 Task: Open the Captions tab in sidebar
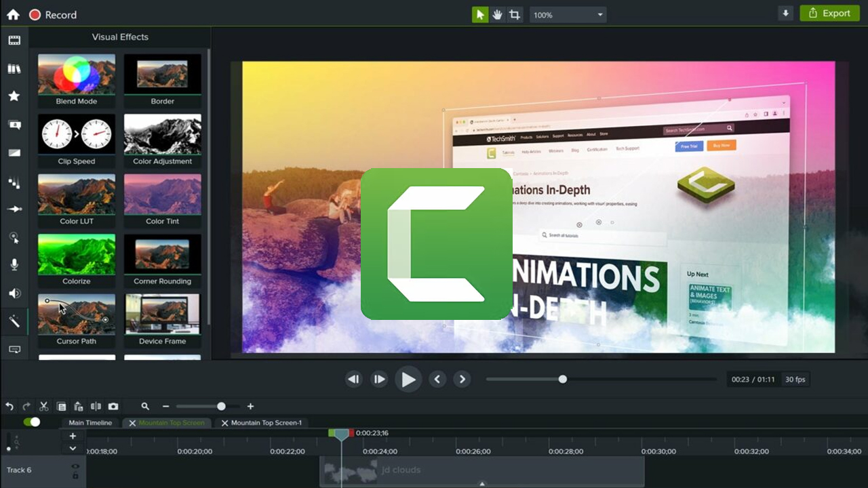click(14, 350)
